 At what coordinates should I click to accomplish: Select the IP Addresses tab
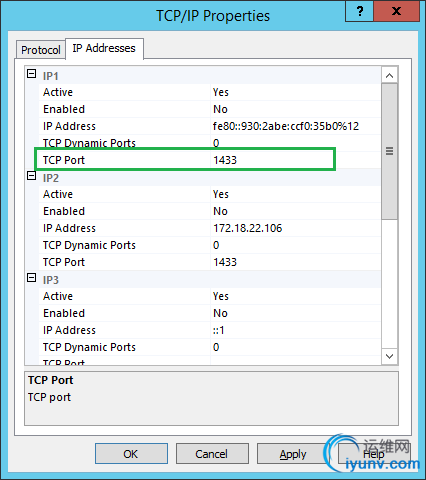pos(104,49)
